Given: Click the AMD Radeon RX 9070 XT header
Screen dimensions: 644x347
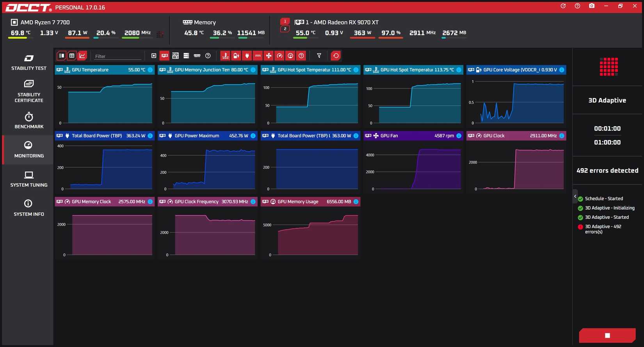Looking at the screenshot, I should coord(336,22).
